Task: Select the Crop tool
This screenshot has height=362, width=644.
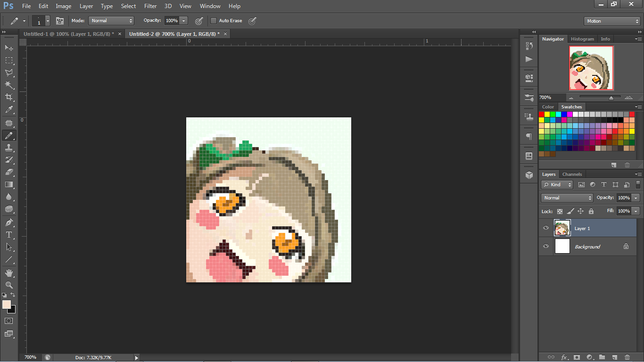Action: coord(9,97)
